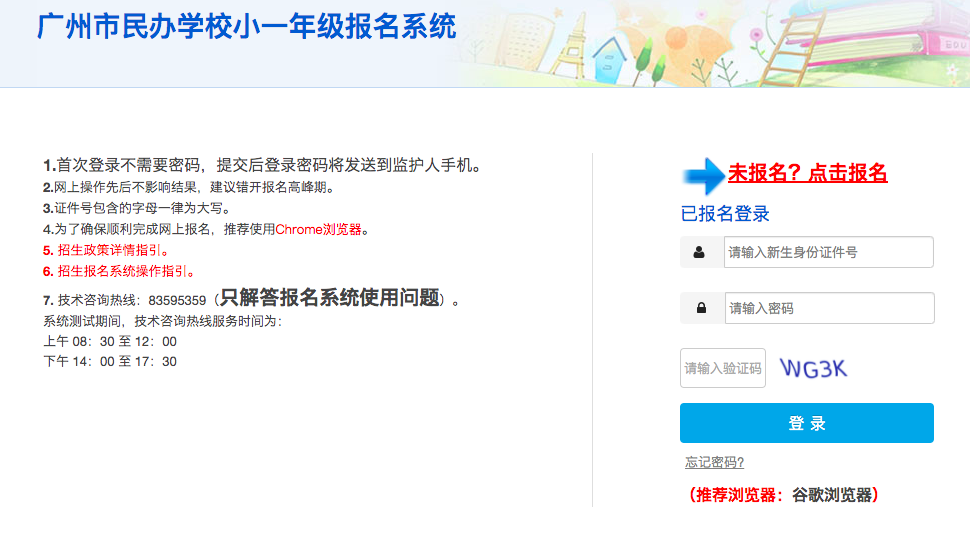Click the 已报名登录 heading
The image size is (970, 536).
(x=724, y=214)
